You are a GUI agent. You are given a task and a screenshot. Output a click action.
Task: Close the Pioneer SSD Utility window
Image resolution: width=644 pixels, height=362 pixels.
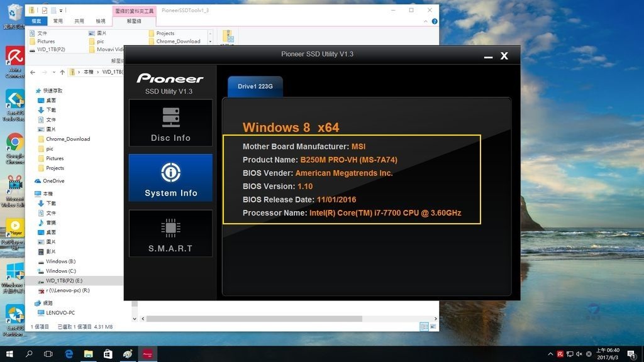point(504,56)
